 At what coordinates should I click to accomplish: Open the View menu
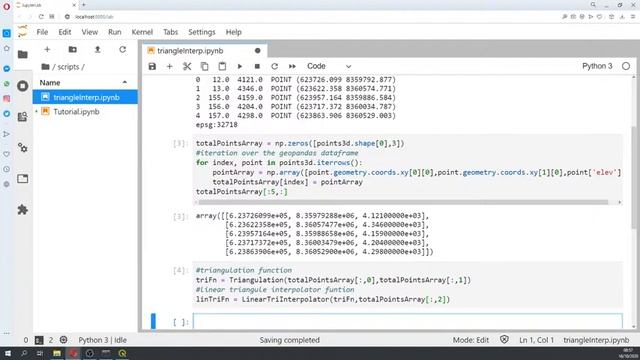click(x=89, y=32)
